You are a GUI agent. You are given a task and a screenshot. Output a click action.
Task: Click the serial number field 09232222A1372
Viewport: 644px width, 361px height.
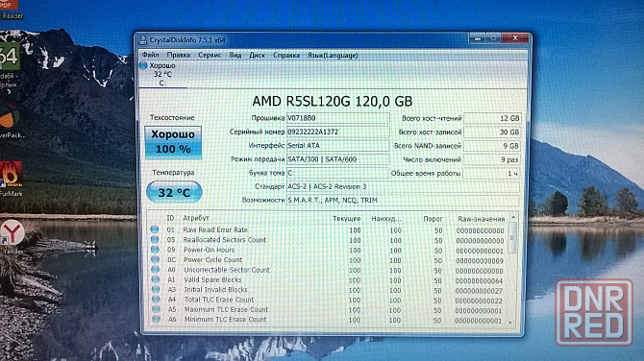point(337,132)
